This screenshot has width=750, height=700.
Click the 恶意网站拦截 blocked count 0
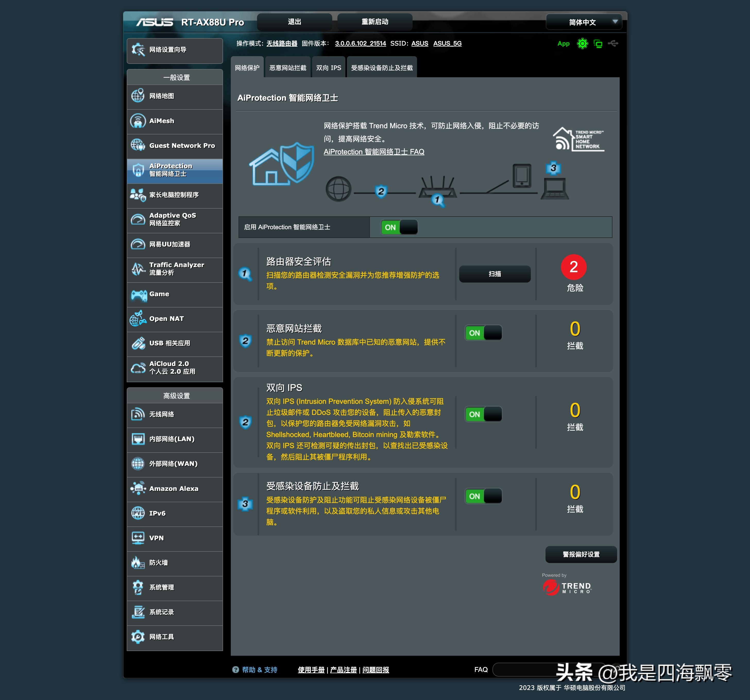[575, 329]
